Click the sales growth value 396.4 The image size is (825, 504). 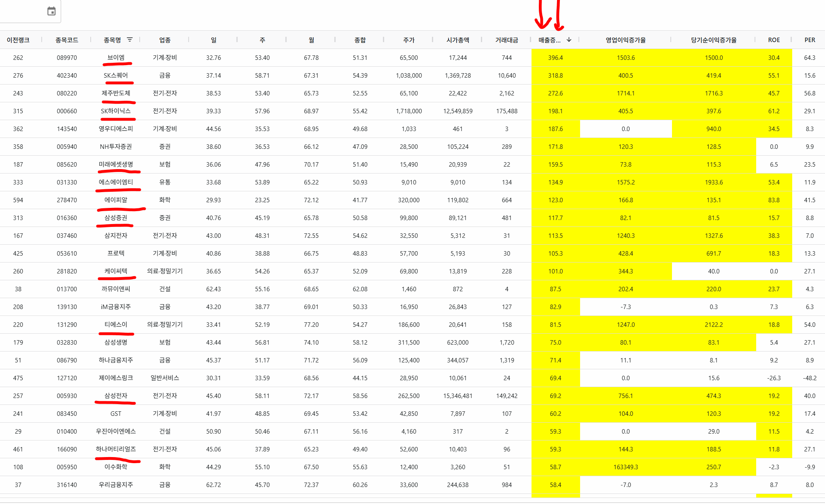(555, 58)
